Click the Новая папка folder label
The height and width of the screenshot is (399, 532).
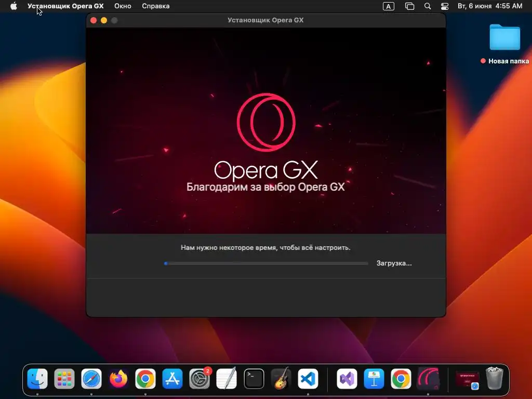[x=509, y=61]
